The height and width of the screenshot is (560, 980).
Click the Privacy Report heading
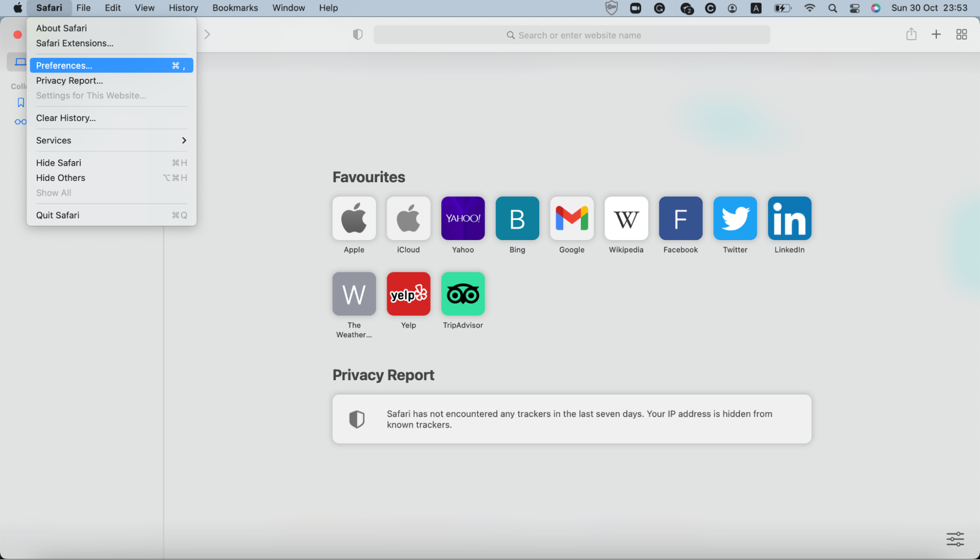383,375
